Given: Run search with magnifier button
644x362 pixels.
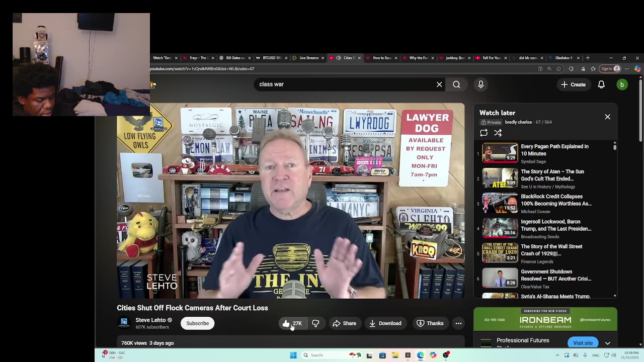Looking at the screenshot, I should point(456,84).
